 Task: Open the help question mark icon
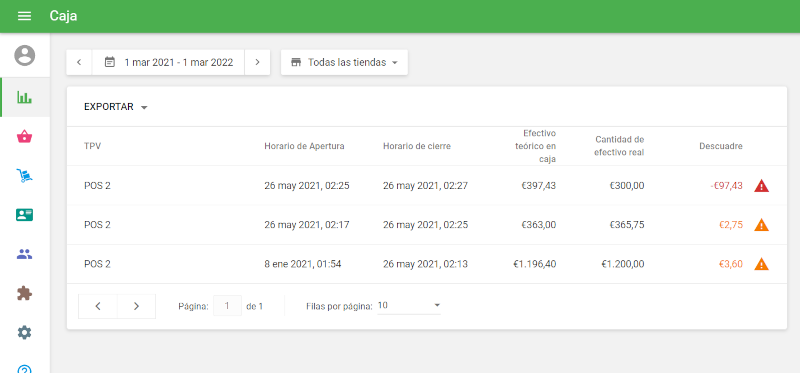24,369
